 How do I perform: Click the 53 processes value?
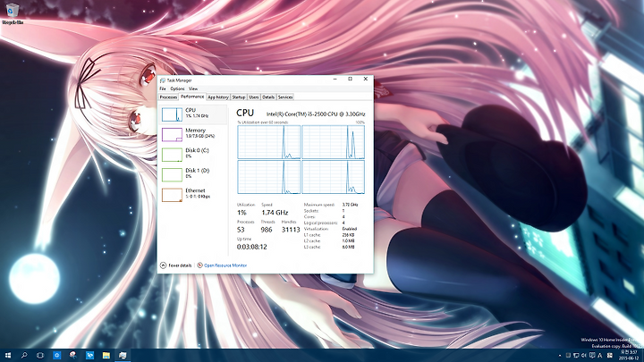241,230
